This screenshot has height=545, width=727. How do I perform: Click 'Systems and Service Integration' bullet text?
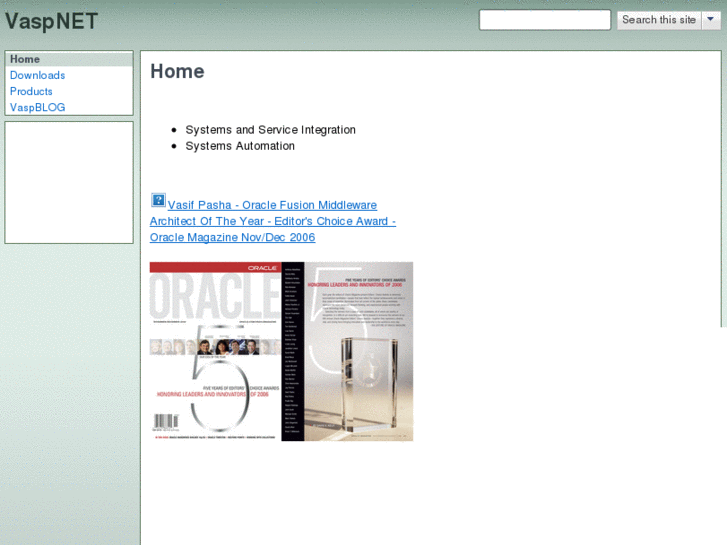271,130
